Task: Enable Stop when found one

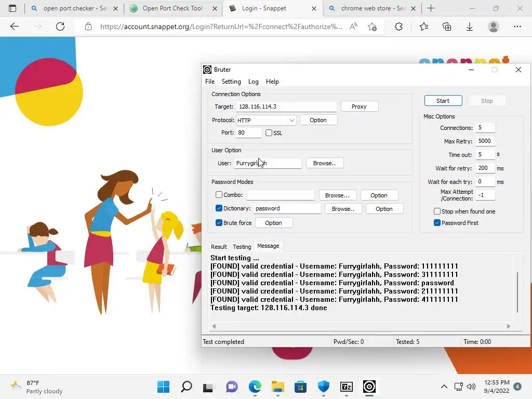Action: tap(437, 211)
